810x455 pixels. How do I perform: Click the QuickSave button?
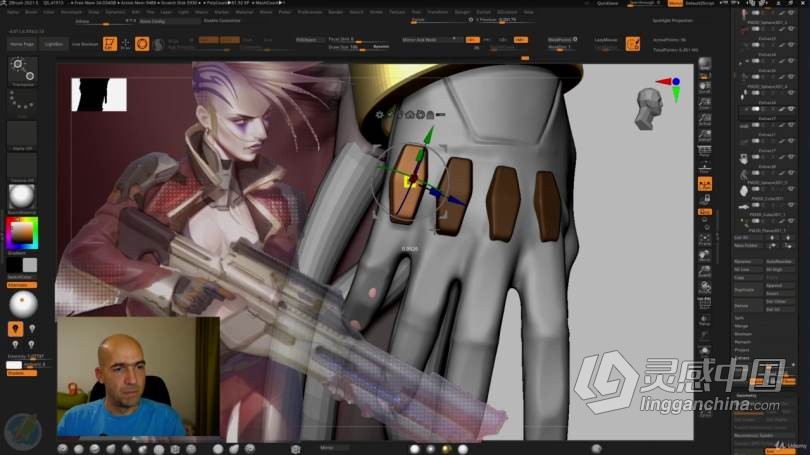pos(608,3)
